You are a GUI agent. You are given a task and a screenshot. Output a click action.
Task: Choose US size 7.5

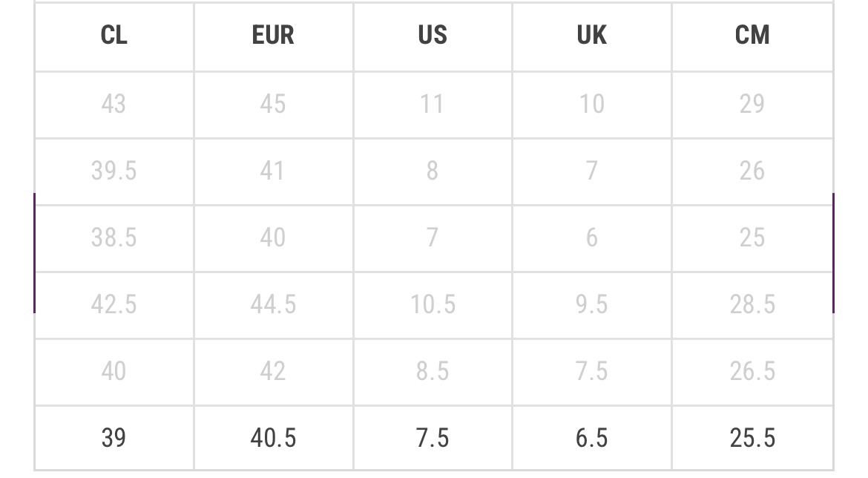pyautogui.click(x=433, y=438)
